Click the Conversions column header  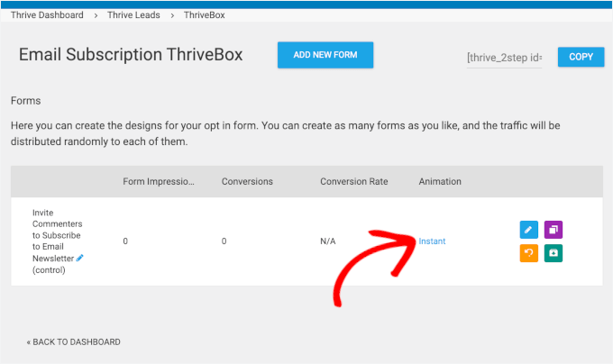(x=247, y=181)
